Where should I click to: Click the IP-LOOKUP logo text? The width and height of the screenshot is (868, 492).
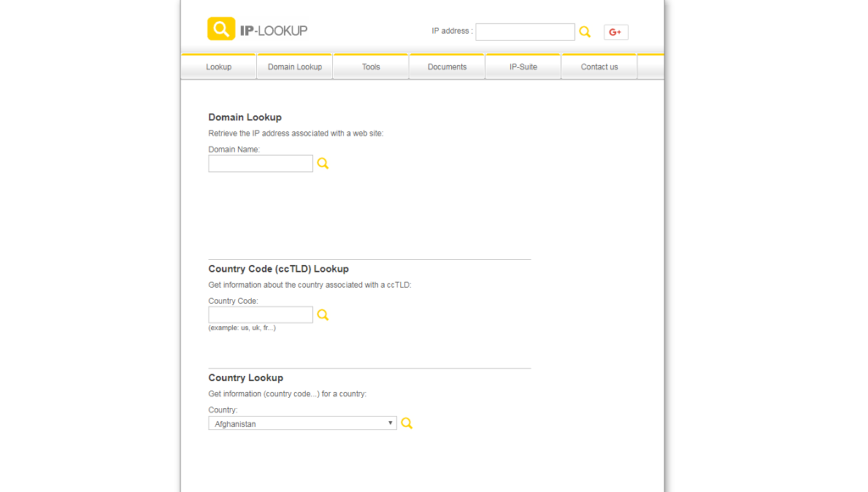pos(274,30)
